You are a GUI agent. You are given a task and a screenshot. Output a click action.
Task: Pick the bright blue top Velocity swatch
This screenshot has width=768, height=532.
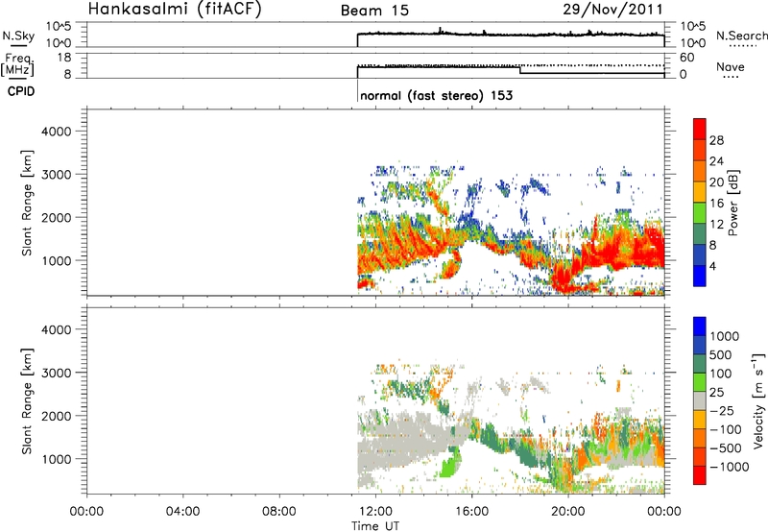700,326
